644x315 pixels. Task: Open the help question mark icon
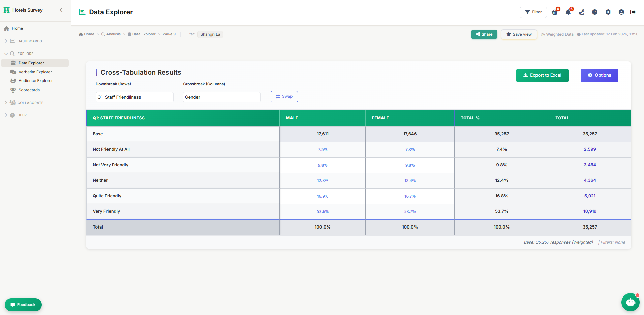(x=594, y=12)
